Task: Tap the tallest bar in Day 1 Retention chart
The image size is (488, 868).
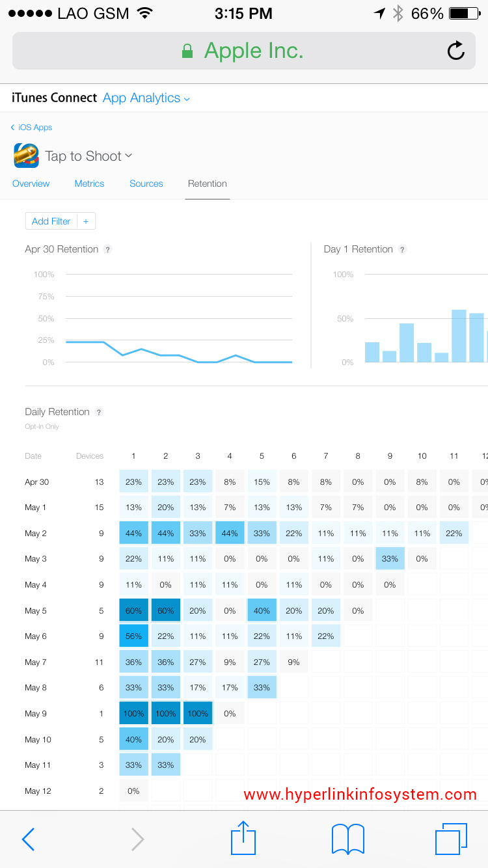Action: tap(459, 336)
